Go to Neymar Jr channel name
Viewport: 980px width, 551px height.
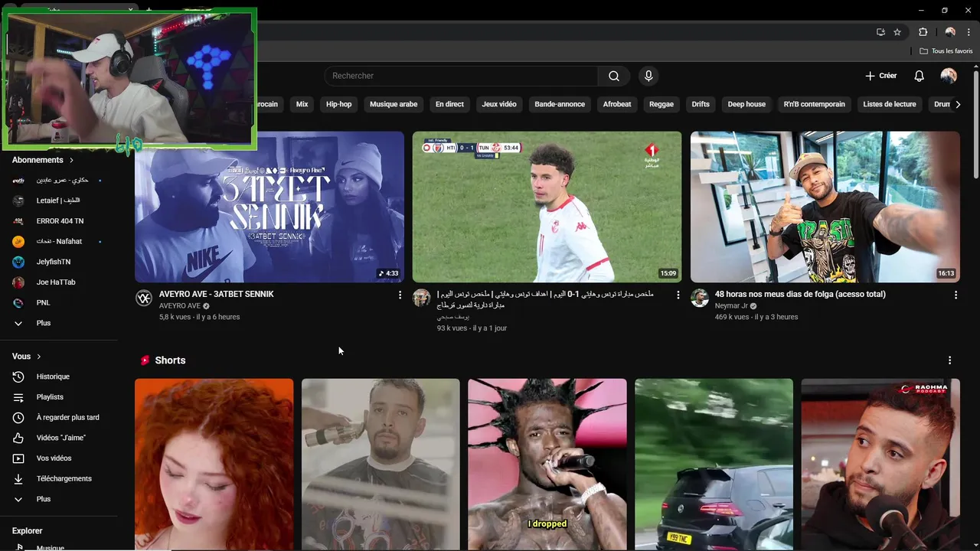pyautogui.click(x=731, y=306)
